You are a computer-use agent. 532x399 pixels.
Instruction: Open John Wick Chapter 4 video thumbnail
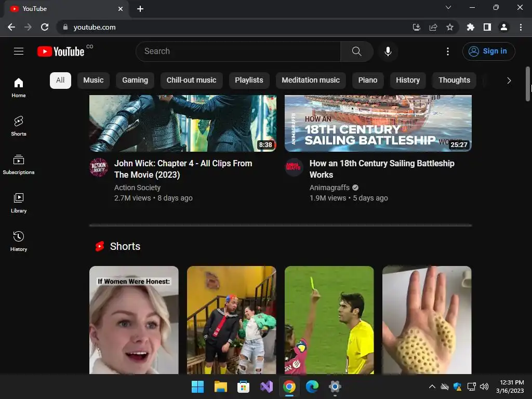(x=183, y=123)
